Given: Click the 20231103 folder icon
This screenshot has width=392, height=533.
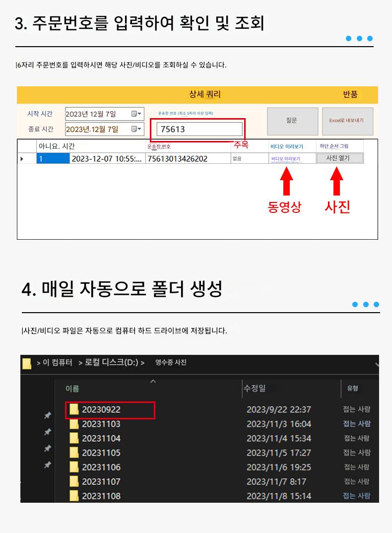Looking at the screenshot, I should (x=74, y=424).
